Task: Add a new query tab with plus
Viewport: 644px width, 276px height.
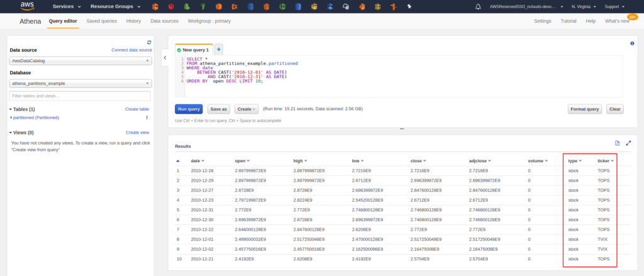Action: tap(218, 49)
